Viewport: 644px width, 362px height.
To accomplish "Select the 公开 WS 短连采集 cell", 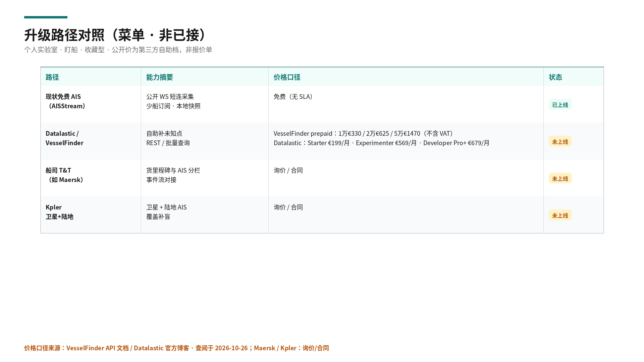I will (205, 104).
